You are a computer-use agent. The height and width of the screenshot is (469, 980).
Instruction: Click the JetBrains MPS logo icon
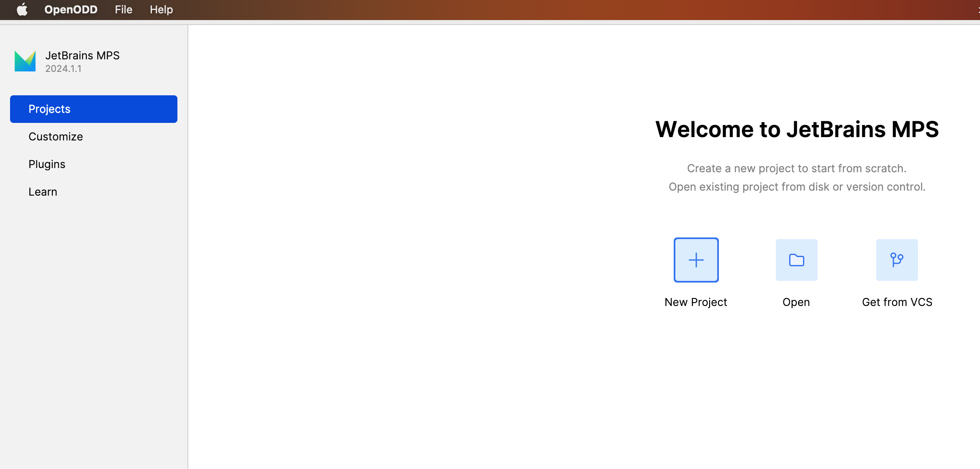click(x=25, y=61)
